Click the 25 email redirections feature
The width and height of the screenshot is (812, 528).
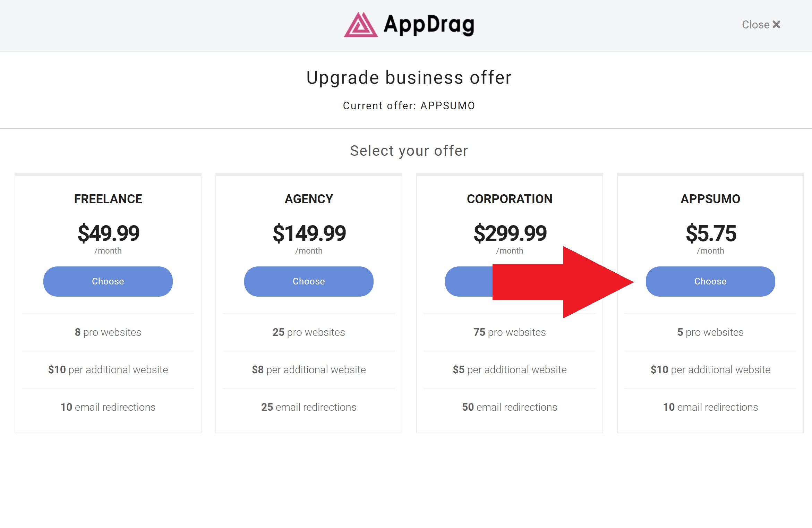coord(309,407)
